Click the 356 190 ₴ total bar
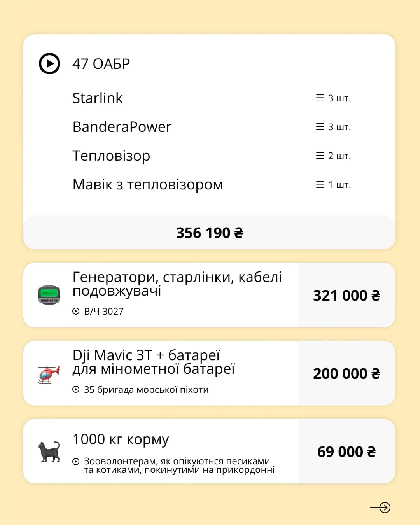This screenshot has height=525, width=420. pos(209,233)
